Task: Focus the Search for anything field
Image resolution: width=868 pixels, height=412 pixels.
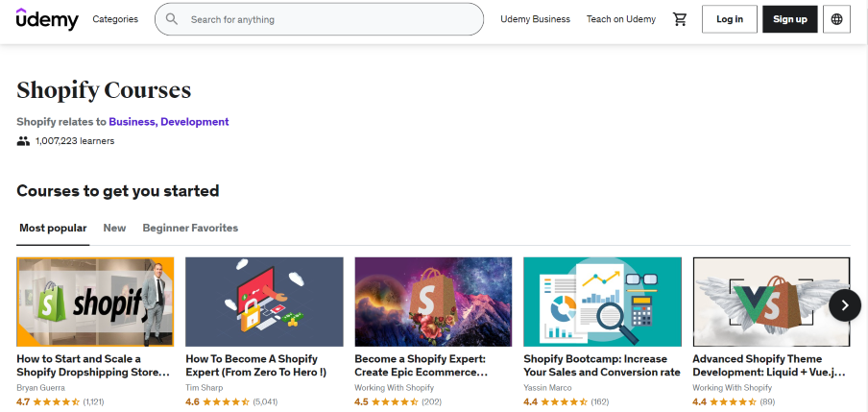Action: 319,19
